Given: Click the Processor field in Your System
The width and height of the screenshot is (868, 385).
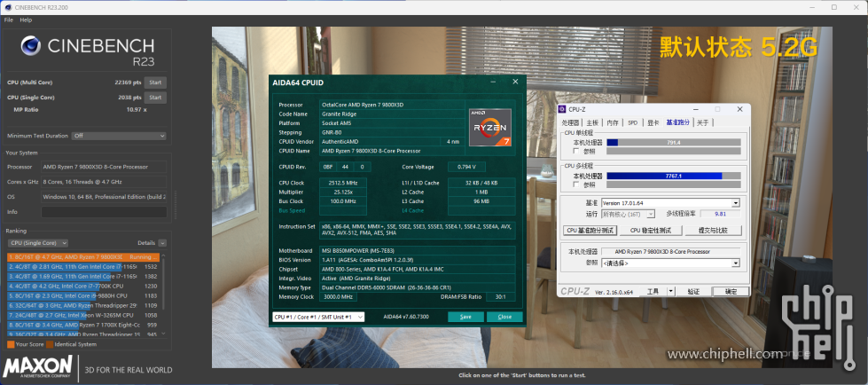Looking at the screenshot, I should point(104,167).
